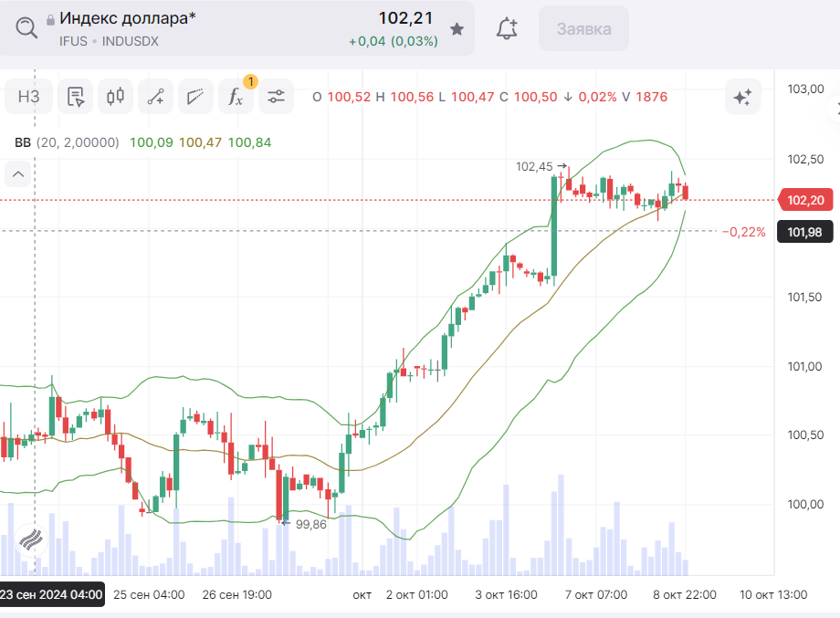Open the fx indicators menu
Screen dimensions: 840x618
pyautogui.click(x=236, y=96)
